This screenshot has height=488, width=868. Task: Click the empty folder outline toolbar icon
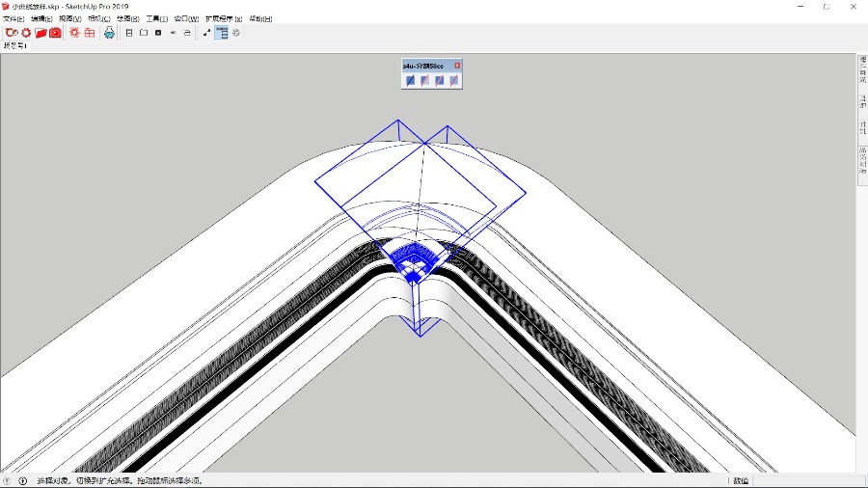[144, 33]
